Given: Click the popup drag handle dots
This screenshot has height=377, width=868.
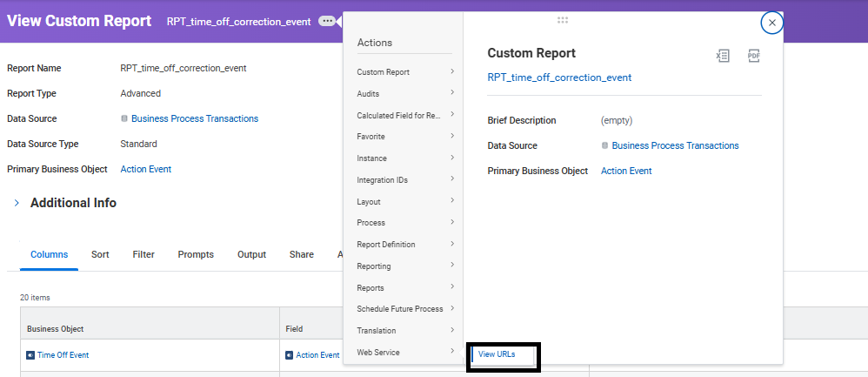Looking at the screenshot, I should 563,21.
